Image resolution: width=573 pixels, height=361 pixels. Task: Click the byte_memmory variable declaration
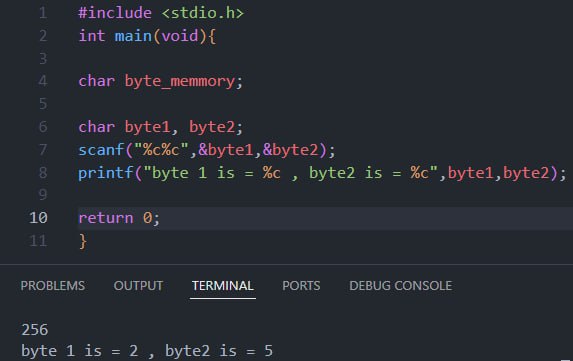179,81
